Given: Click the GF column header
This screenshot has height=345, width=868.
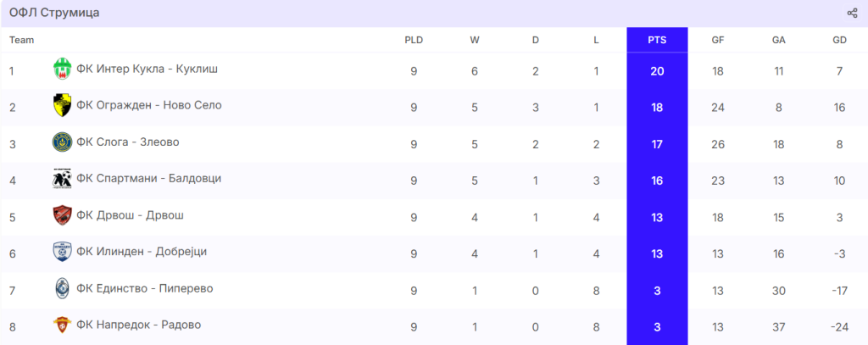Looking at the screenshot, I should pos(718,40).
